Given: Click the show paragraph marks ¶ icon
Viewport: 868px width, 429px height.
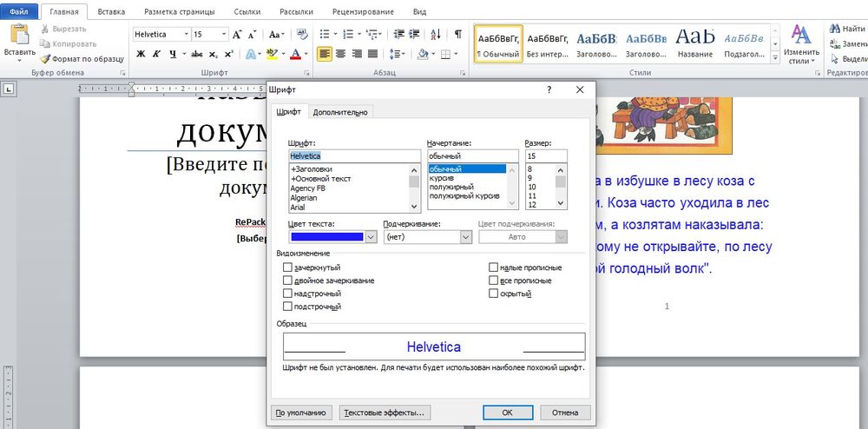Looking at the screenshot, I should click(x=457, y=34).
